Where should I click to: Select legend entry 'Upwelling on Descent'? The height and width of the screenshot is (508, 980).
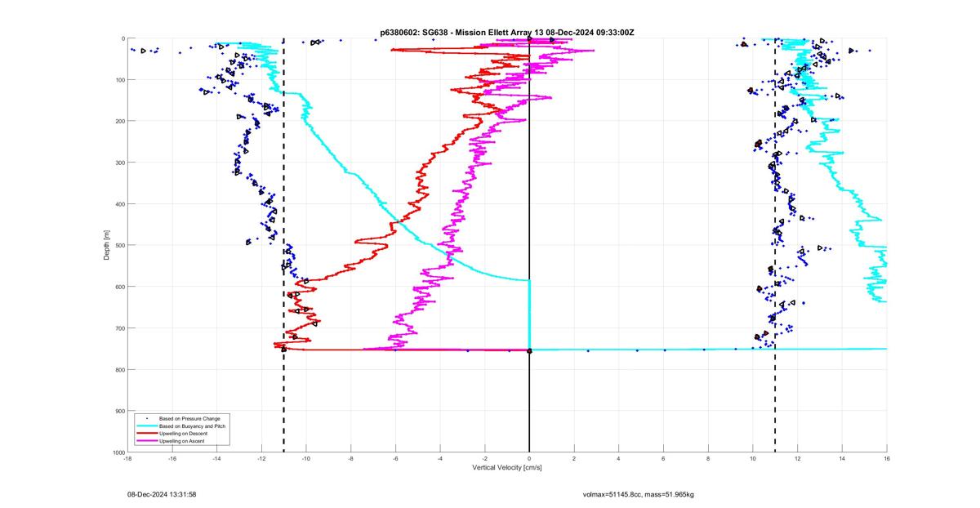183,434
